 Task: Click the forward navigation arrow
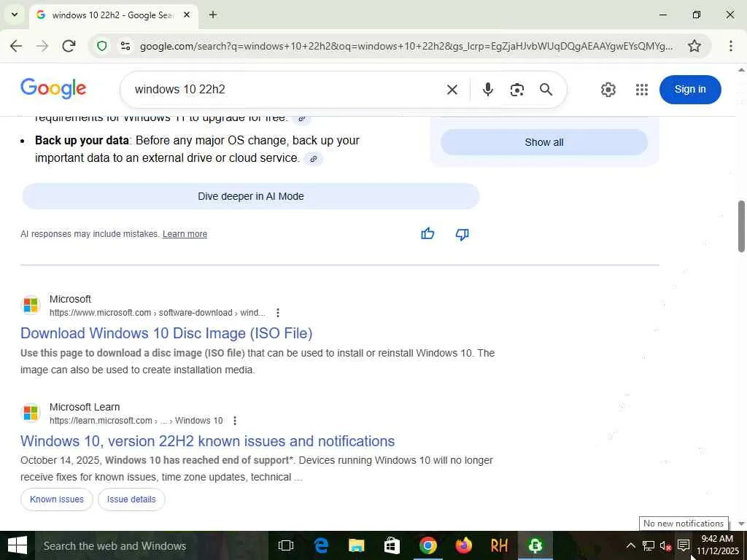[42, 46]
